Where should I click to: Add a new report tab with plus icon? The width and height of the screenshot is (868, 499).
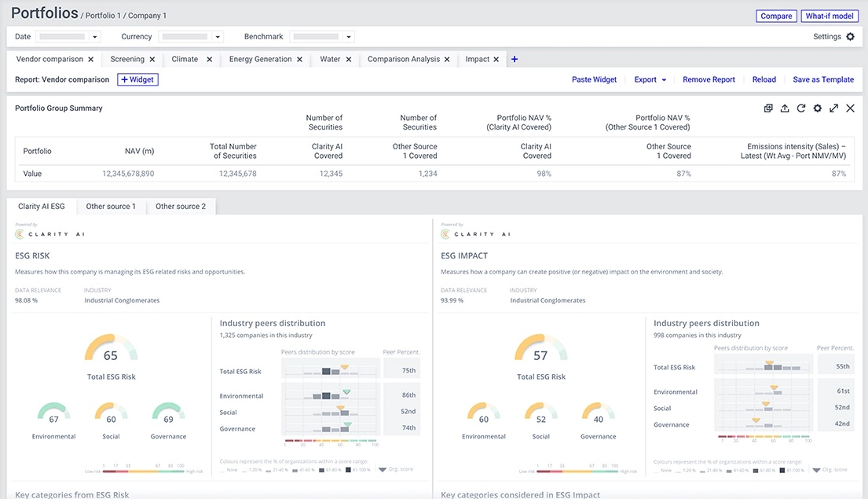pos(515,59)
